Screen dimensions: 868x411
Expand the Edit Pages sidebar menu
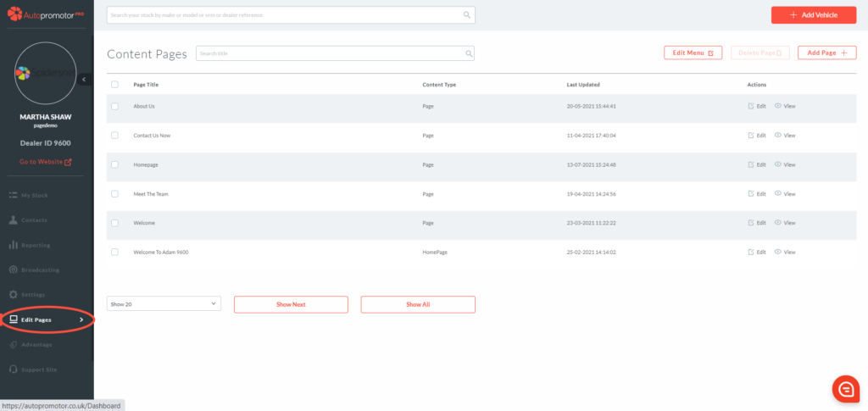[x=47, y=319]
